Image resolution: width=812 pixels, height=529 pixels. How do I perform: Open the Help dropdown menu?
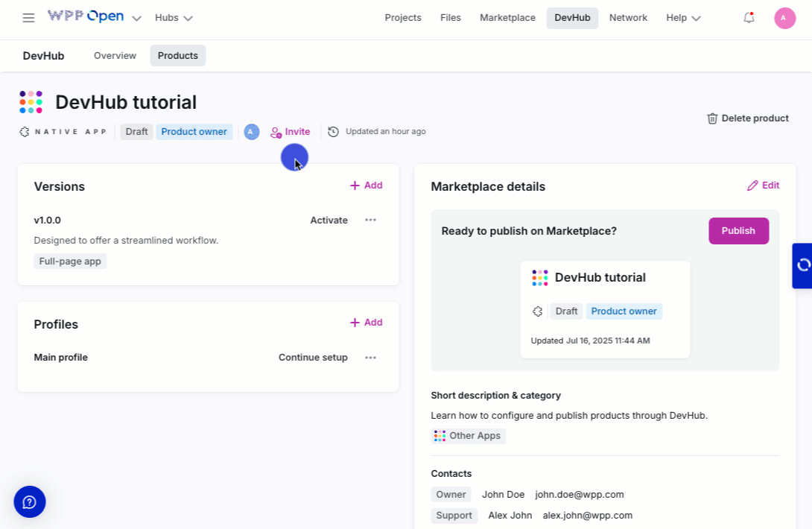pyautogui.click(x=683, y=18)
